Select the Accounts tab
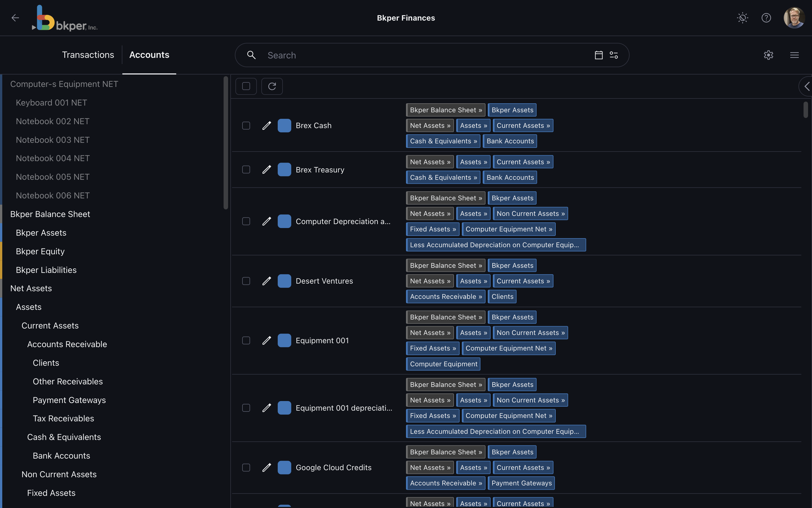Image resolution: width=812 pixels, height=508 pixels. [x=149, y=55]
